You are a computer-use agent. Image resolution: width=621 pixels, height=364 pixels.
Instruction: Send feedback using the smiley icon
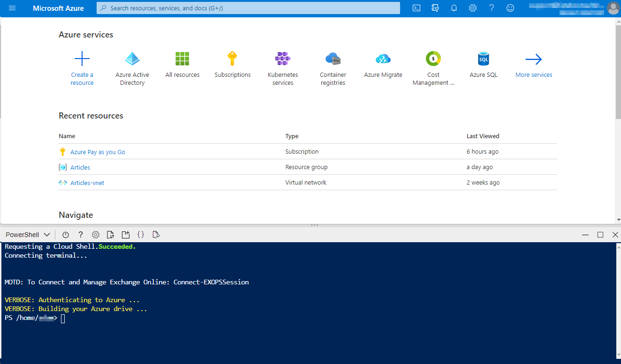pyautogui.click(x=510, y=8)
